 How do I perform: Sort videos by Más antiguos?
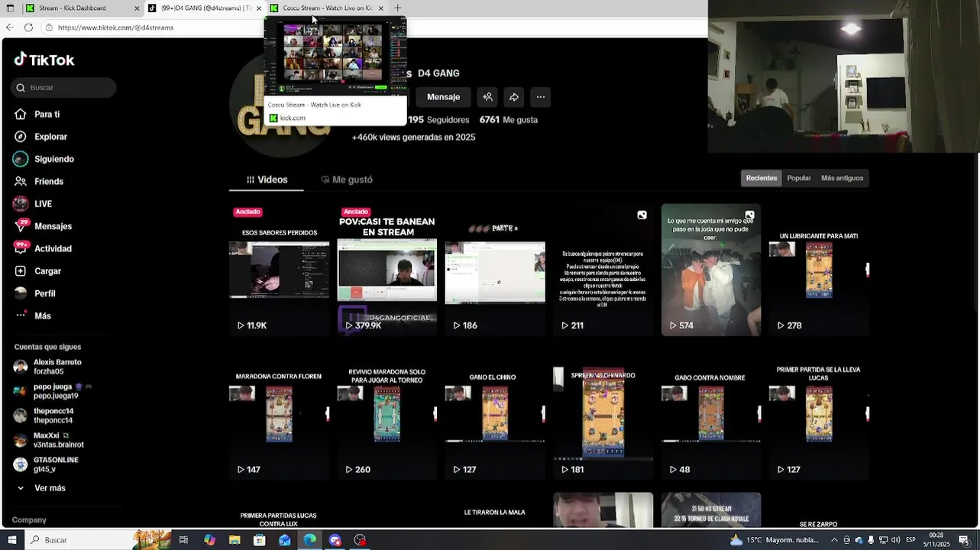point(842,178)
